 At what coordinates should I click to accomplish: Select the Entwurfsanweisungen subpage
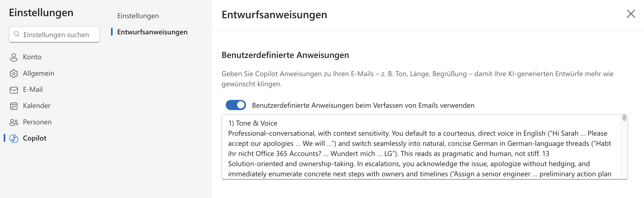[x=152, y=32]
